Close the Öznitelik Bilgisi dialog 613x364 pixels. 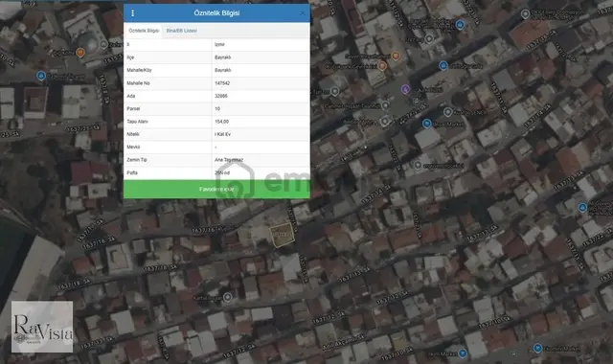coord(303,13)
